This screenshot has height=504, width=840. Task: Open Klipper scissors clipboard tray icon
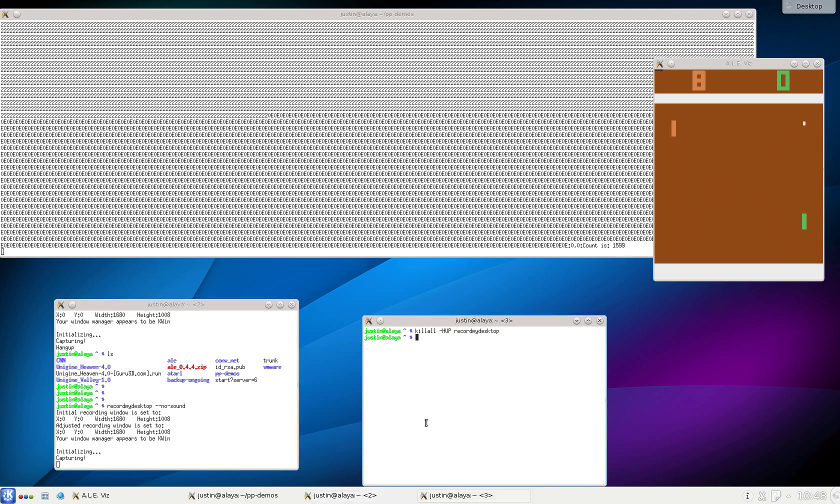(x=762, y=496)
